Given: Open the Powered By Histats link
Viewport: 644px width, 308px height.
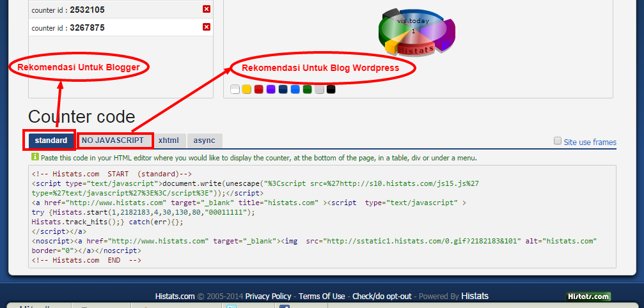Looking at the screenshot, I should (475, 296).
